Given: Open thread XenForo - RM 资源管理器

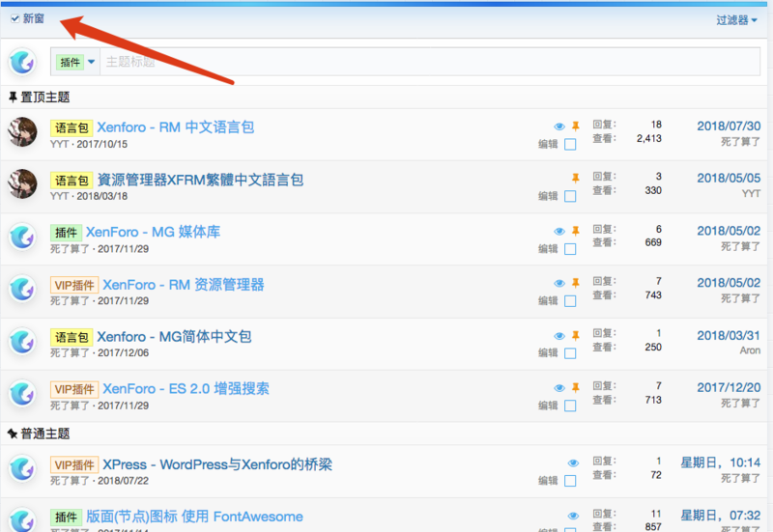Looking at the screenshot, I should 184,284.
